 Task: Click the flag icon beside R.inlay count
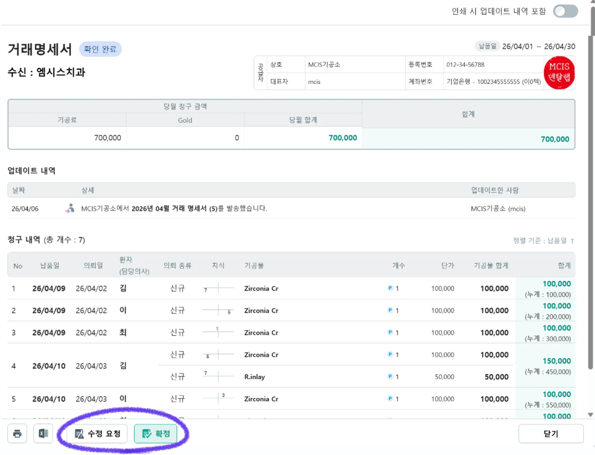[390, 376]
